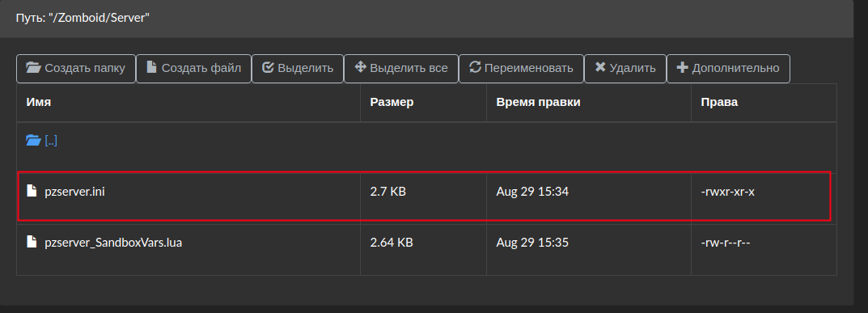Image resolution: width=868 pixels, height=313 pixels.
Task: Click the open folder icon on Создать папку
Action: point(34,67)
